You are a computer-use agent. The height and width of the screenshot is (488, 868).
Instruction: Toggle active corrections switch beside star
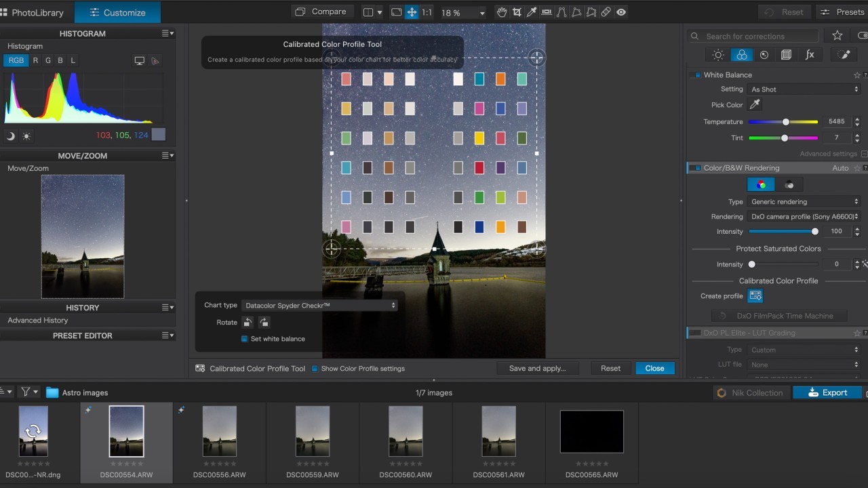coord(862,36)
